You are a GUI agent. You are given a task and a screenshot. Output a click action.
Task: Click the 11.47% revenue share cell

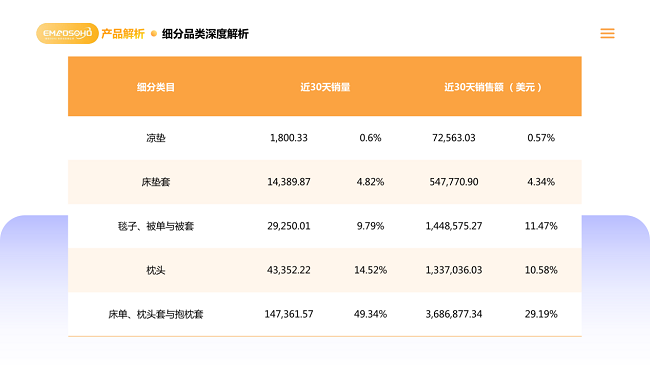[x=541, y=226]
